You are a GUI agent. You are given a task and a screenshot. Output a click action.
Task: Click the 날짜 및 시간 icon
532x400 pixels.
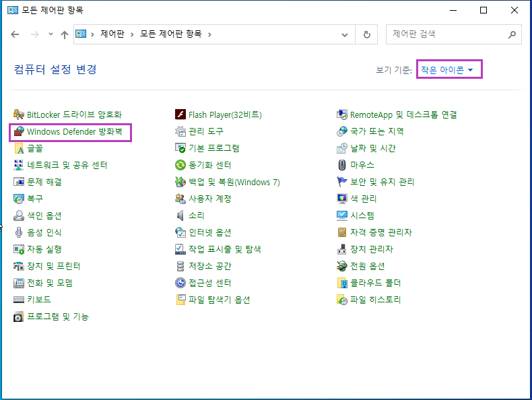point(342,148)
